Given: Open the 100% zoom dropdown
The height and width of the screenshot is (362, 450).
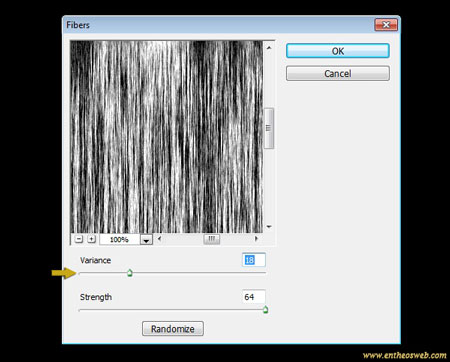Looking at the screenshot, I should point(146,240).
